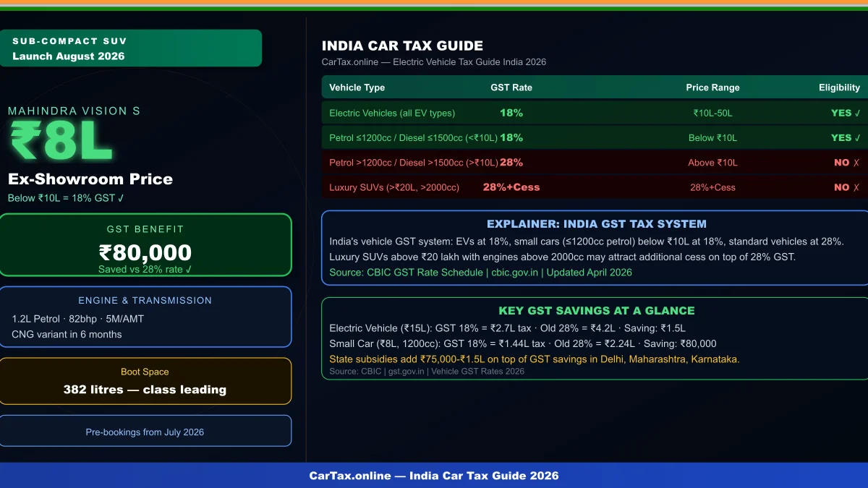
Task: Click the Eligibility column header
Action: tap(839, 87)
